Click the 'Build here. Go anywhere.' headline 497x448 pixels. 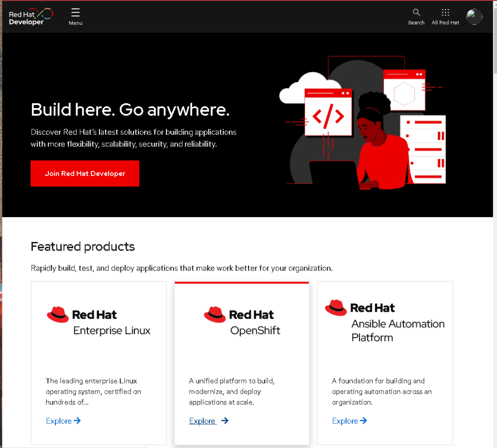pyautogui.click(x=130, y=110)
